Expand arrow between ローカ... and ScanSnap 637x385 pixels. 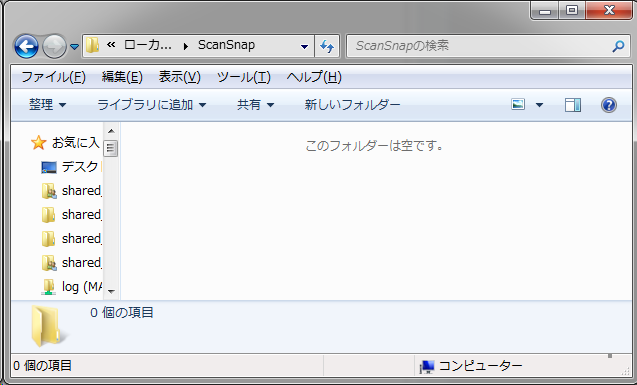coord(186,46)
